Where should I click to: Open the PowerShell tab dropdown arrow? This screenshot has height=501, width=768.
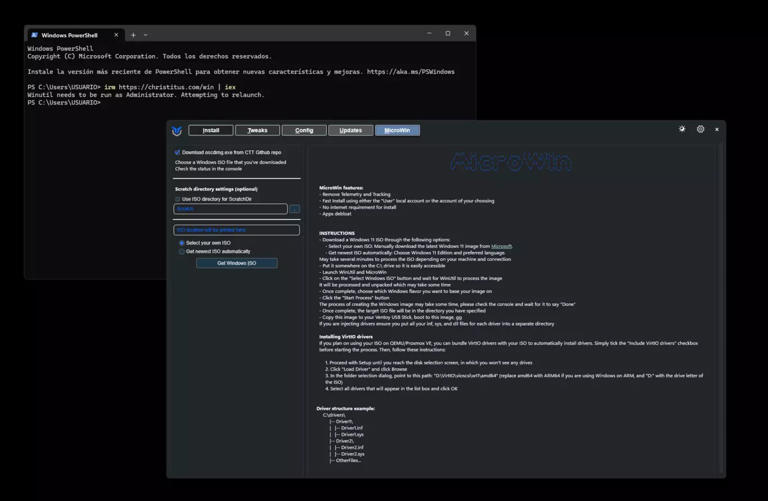[145, 35]
